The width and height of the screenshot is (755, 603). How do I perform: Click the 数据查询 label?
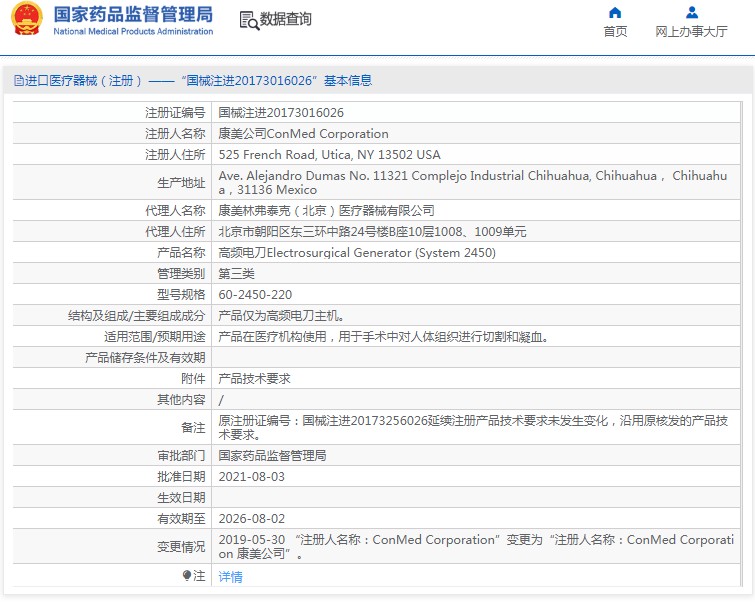pos(286,19)
